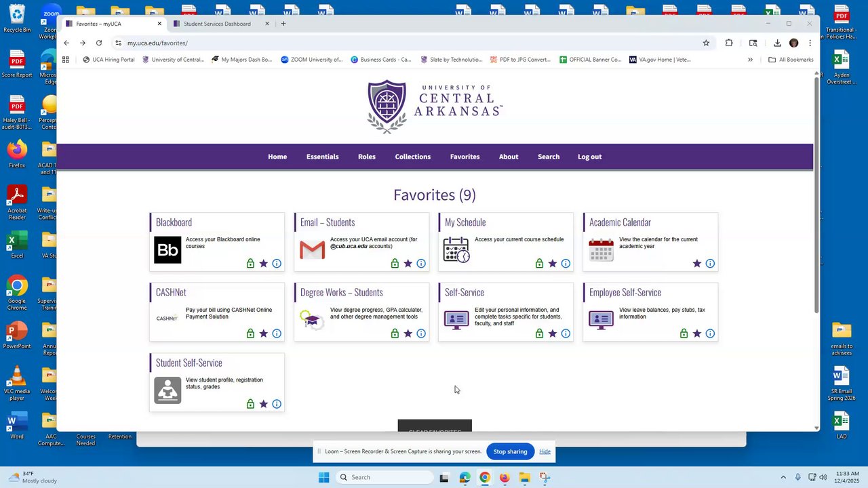Show info for the CASHNet card
This screenshot has width=868, height=488.
(x=277, y=333)
